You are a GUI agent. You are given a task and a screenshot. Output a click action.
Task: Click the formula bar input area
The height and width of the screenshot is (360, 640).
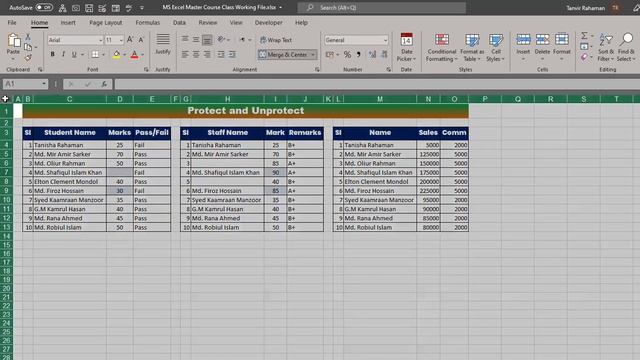coord(376,84)
